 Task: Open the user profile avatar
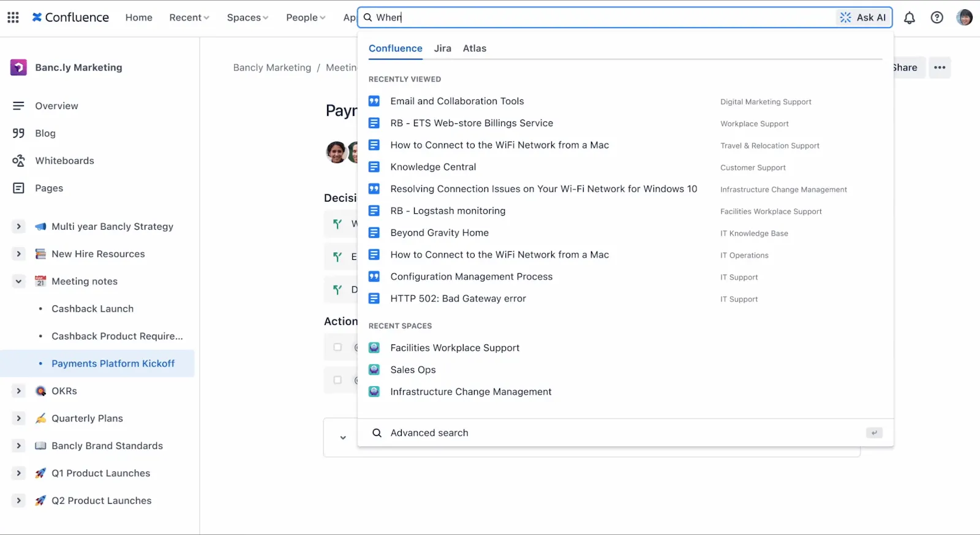[965, 17]
